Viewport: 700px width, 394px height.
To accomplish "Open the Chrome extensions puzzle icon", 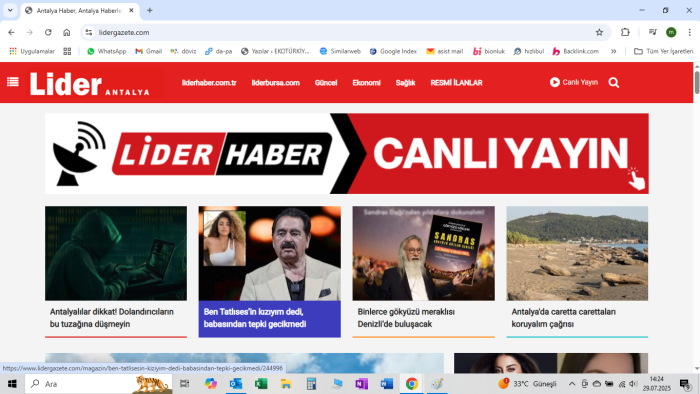I will [x=625, y=32].
